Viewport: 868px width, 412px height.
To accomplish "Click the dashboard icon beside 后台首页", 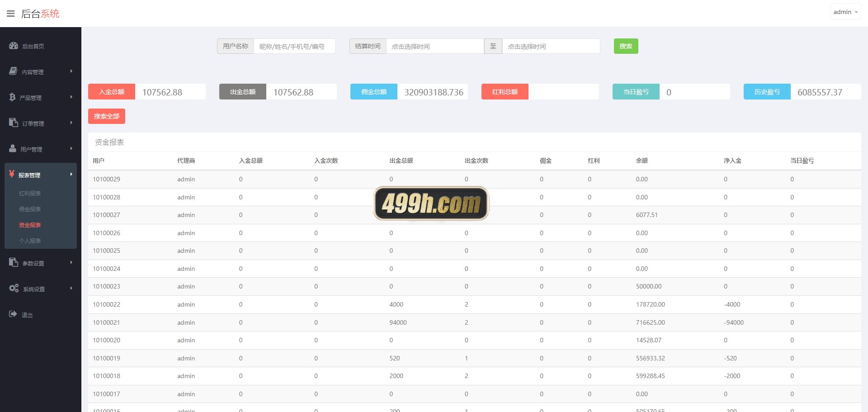I will coord(14,46).
